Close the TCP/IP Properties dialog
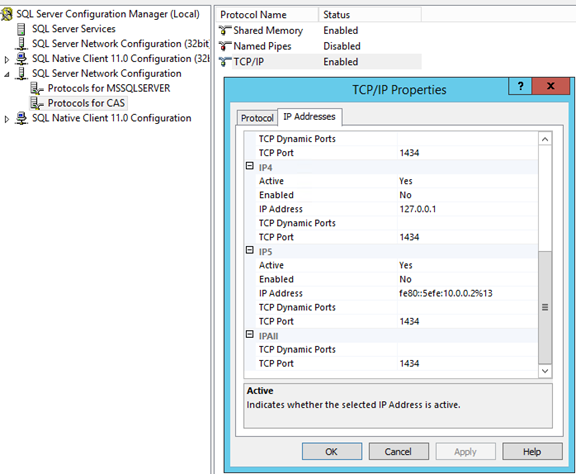The width and height of the screenshot is (576, 474). click(550, 86)
